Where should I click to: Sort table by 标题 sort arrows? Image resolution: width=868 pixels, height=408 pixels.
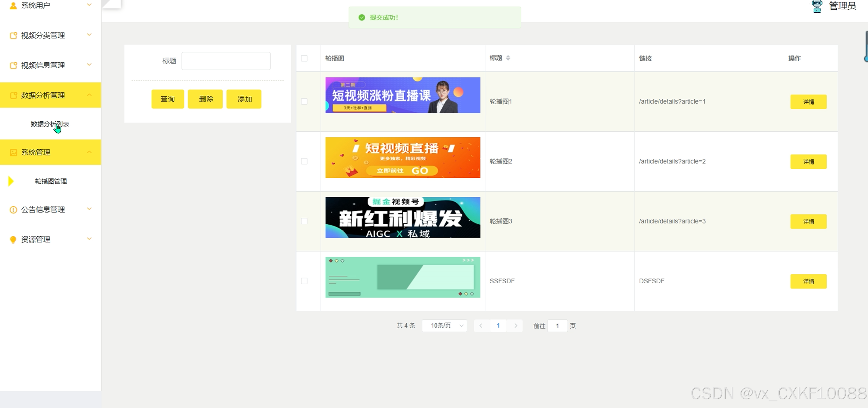click(508, 58)
